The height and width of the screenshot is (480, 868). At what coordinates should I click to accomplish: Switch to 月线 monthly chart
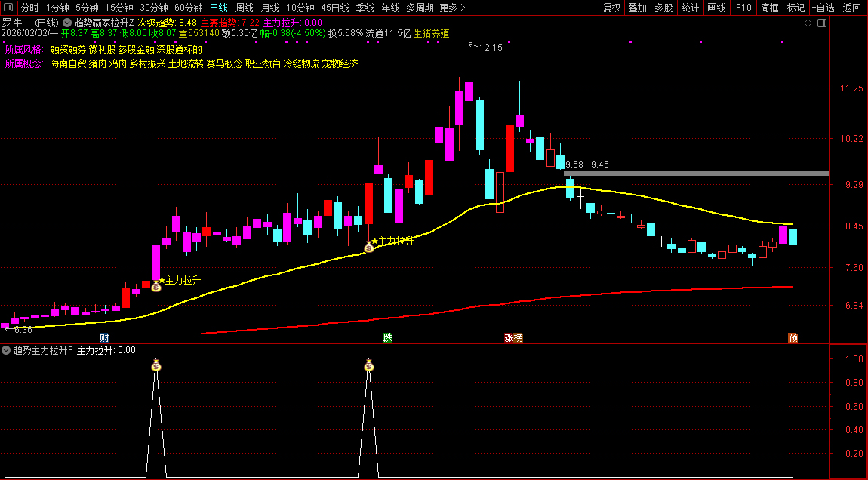click(269, 8)
